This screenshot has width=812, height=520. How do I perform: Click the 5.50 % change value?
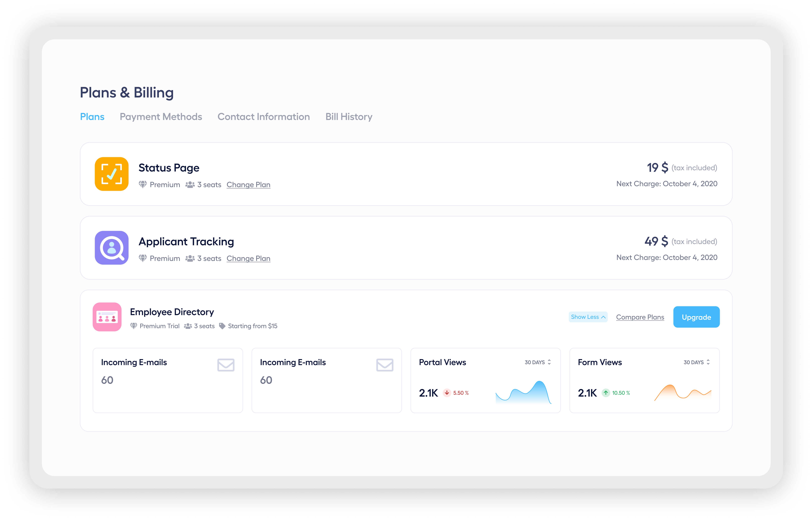(460, 393)
